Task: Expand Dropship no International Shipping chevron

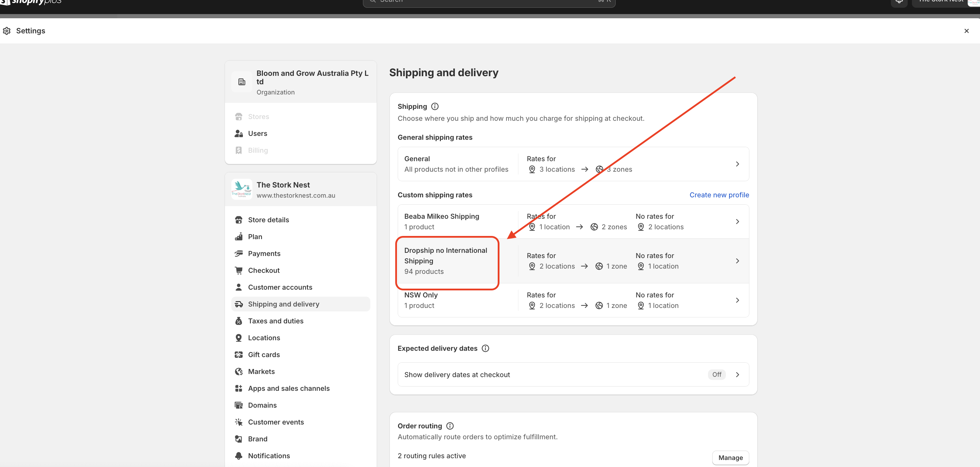Action: 737,261
